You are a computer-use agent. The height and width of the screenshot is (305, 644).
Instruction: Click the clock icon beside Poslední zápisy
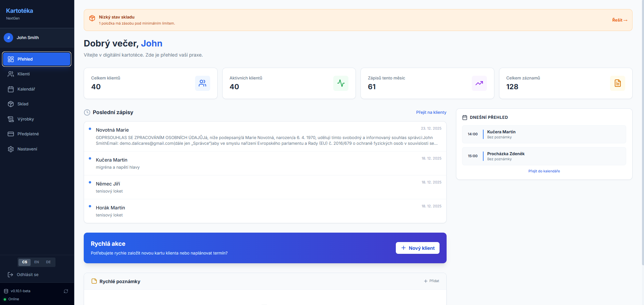pyautogui.click(x=87, y=112)
